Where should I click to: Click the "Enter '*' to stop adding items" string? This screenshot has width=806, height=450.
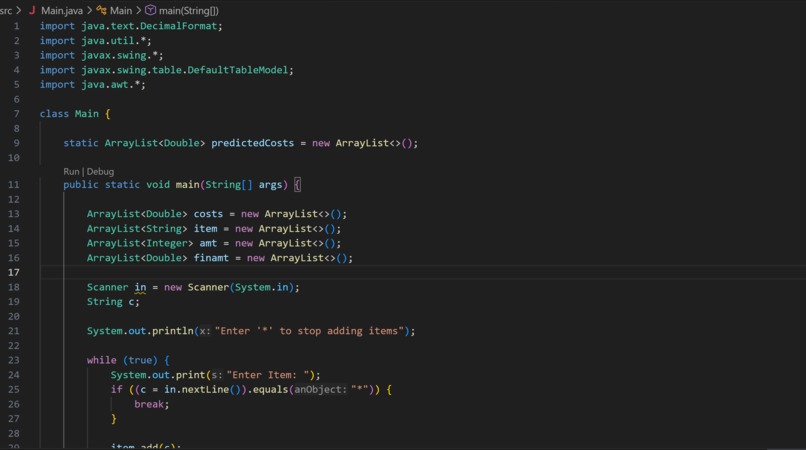pos(309,331)
